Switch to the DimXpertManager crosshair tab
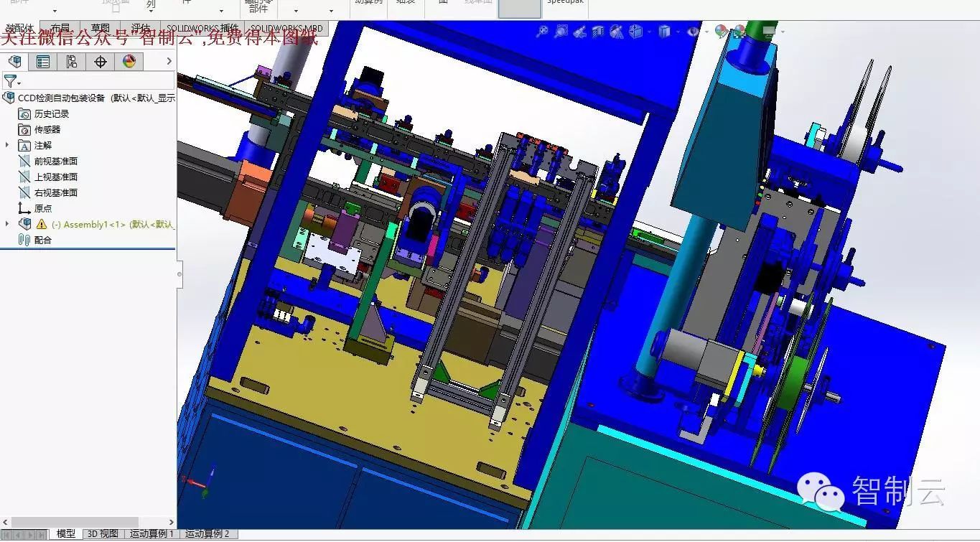This screenshot has width=980, height=542. pos(101,62)
